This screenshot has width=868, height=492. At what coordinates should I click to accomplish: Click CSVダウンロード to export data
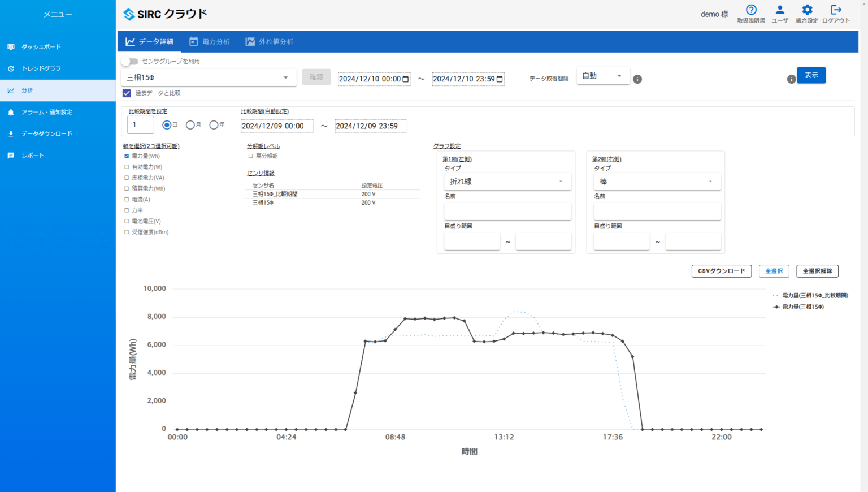721,271
